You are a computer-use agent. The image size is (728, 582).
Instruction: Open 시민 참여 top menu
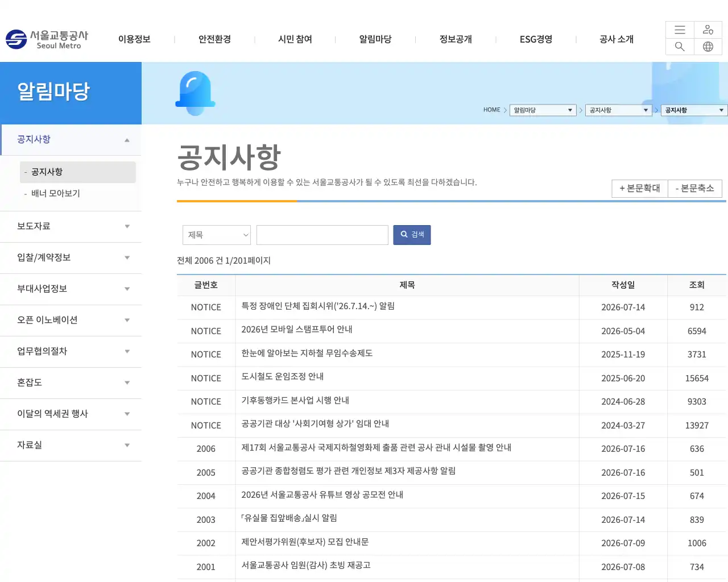295,39
